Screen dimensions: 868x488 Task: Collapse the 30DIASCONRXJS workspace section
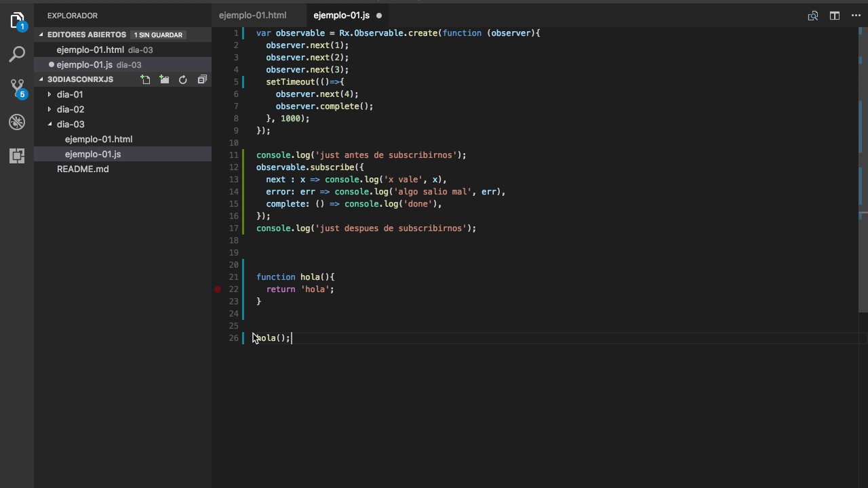click(x=41, y=79)
